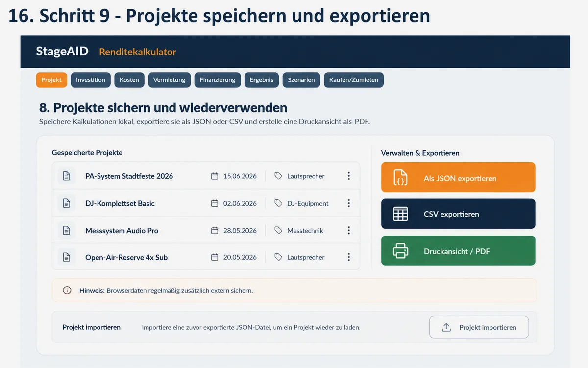
Task: Open options menu for Messsystem Audio Pro
Action: pos(349,230)
